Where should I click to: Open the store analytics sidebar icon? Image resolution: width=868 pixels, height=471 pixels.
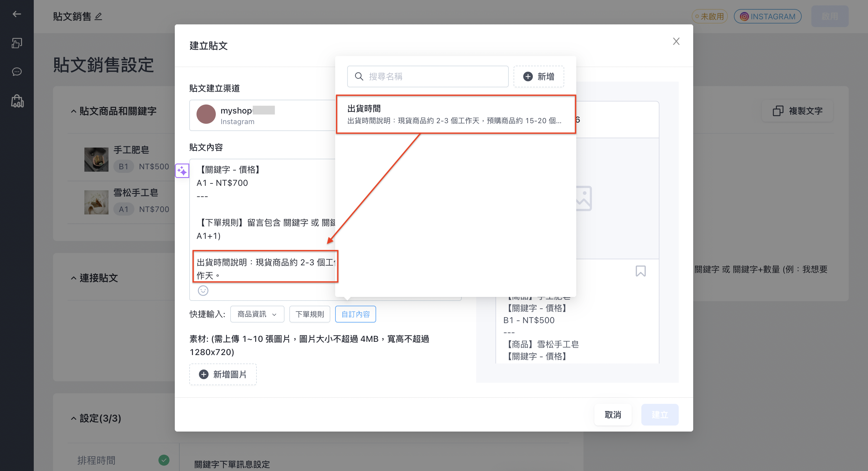pyautogui.click(x=17, y=101)
